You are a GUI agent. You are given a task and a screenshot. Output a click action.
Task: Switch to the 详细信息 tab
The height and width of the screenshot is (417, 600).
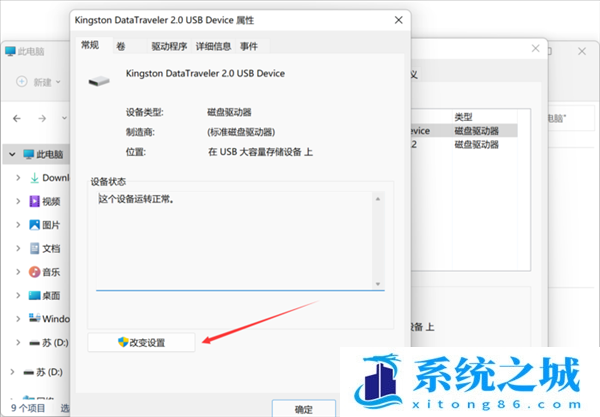click(x=213, y=46)
